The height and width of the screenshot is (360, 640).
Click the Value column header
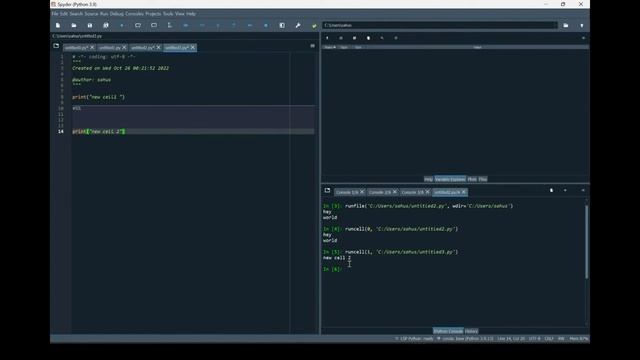click(477, 47)
